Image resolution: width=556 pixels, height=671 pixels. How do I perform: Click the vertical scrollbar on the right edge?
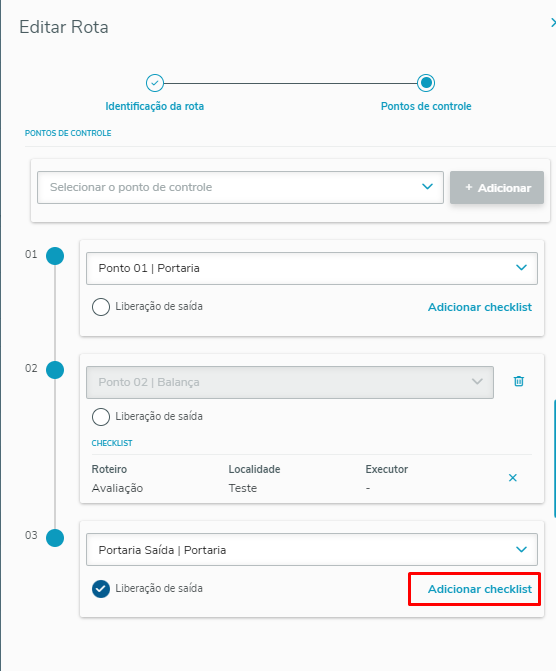click(555, 458)
